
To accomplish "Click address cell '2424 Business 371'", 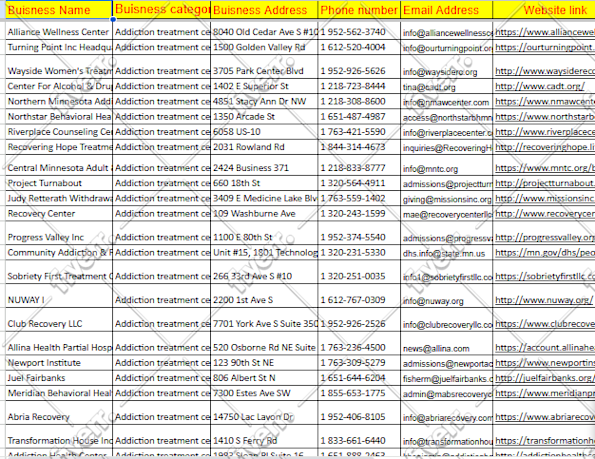I will coord(264,165).
